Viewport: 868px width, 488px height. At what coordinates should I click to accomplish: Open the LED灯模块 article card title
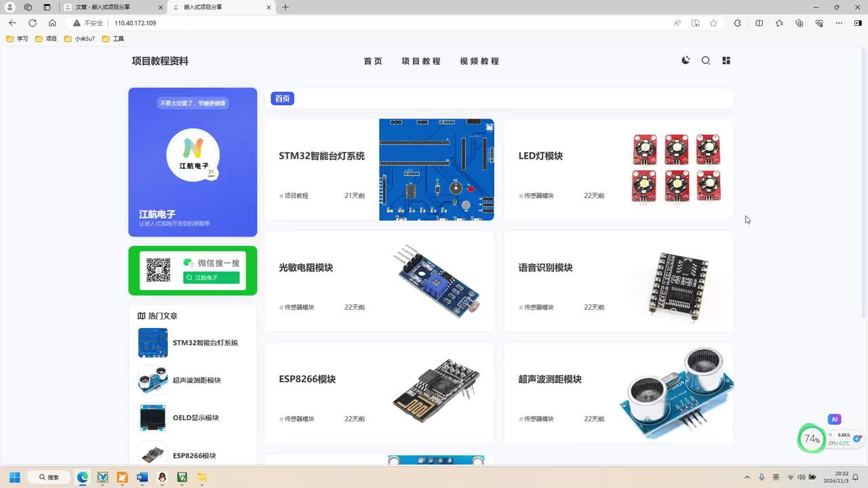[540, 156]
